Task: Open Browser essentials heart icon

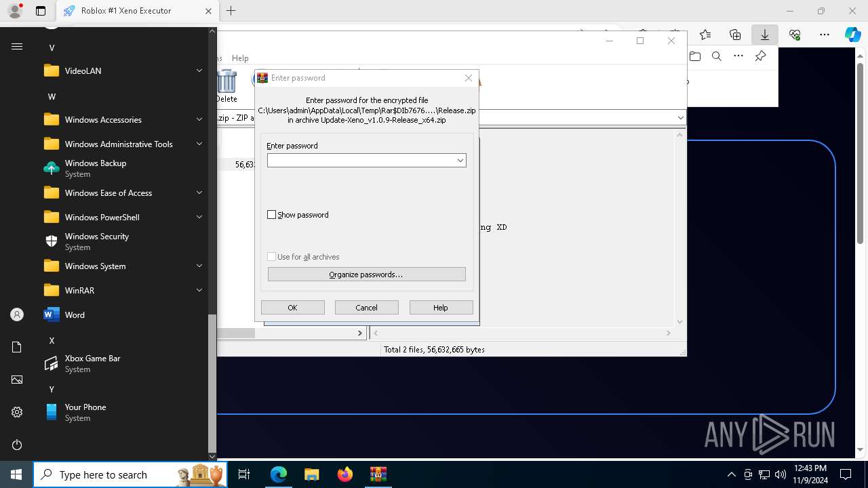Action: [x=795, y=35]
